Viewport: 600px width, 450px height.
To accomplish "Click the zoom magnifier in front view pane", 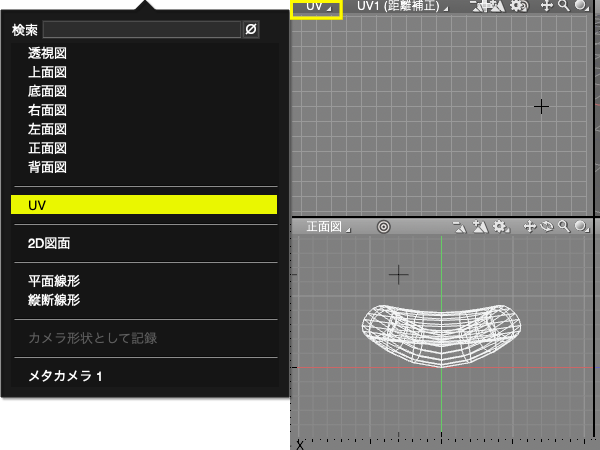I will (x=564, y=227).
